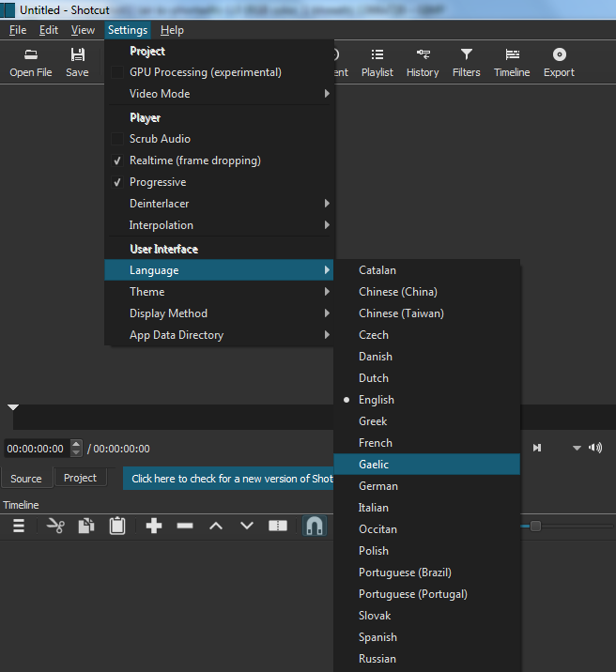Viewport: 616px width, 672px height.
Task: Click the check for new version link
Action: coord(228,479)
